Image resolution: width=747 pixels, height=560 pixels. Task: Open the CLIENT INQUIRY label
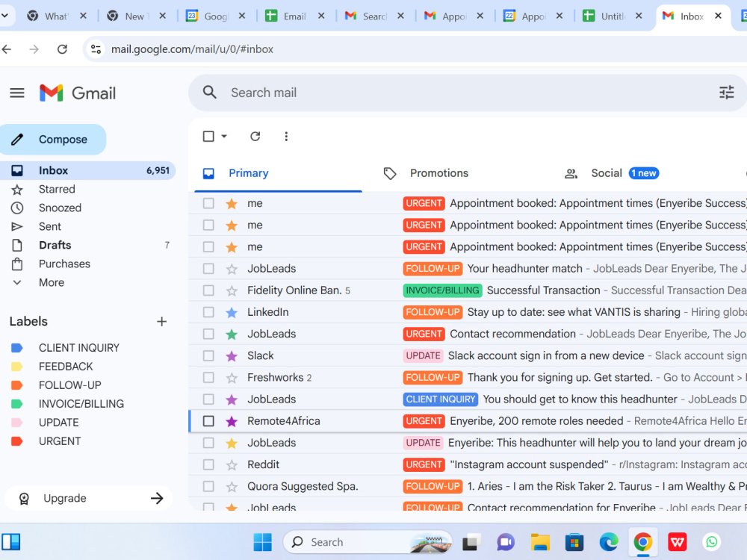79,348
